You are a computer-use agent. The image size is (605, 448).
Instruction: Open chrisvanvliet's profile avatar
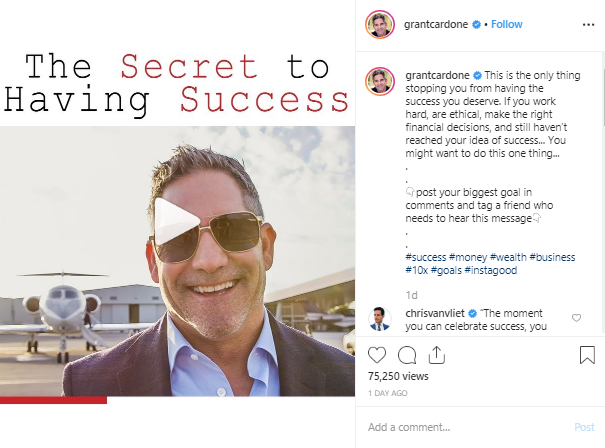(x=380, y=320)
